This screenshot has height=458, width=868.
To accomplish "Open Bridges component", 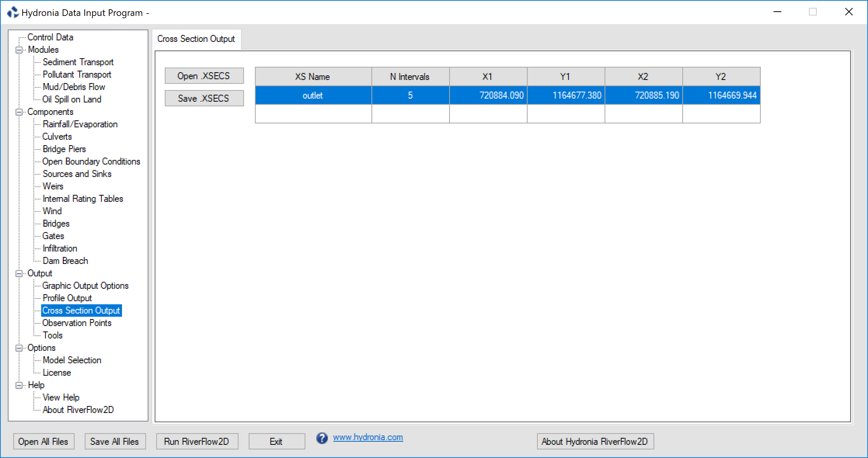I will pyautogui.click(x=56, y=224).
